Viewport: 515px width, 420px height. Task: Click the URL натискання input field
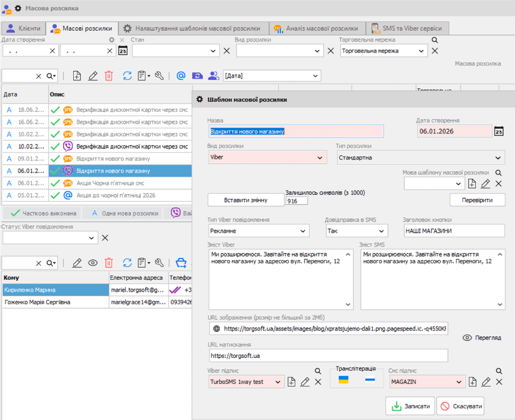pos(328,355)
